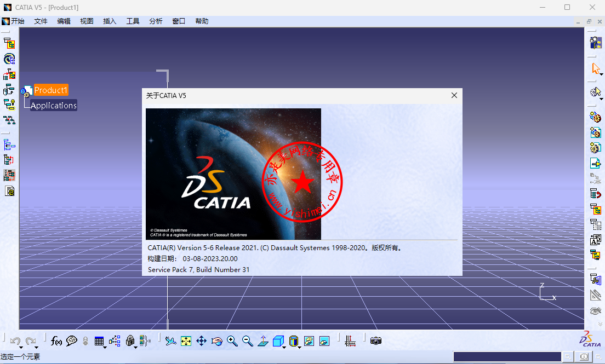This screenshot has height=364, width=605.
Task: Open the 帮助 menu
Action: (x=202, y=21)
